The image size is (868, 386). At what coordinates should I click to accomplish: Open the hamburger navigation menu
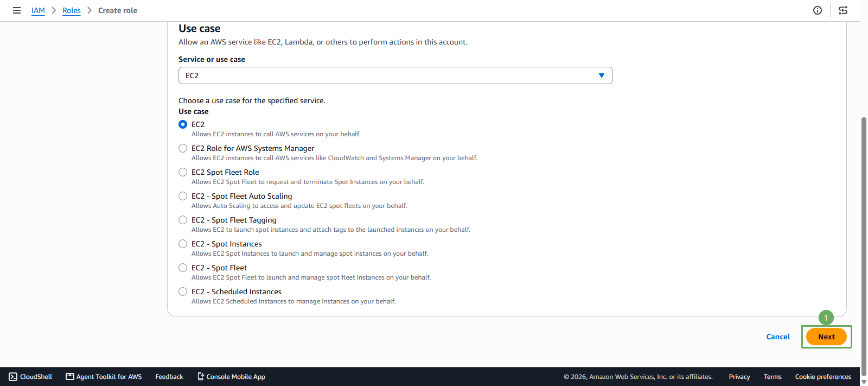(x=17, y=10)
